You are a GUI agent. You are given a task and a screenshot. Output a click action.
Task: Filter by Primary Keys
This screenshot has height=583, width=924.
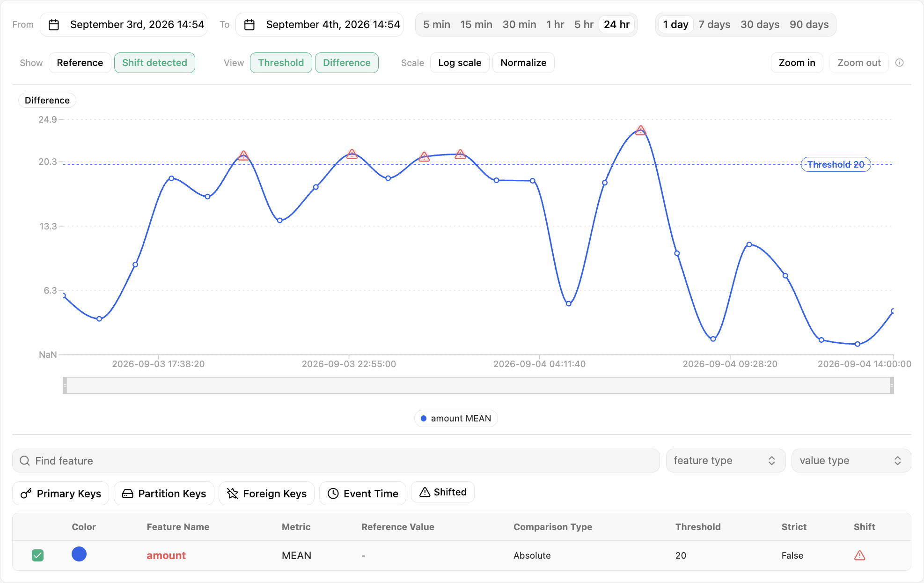click(x=61, y=494)
